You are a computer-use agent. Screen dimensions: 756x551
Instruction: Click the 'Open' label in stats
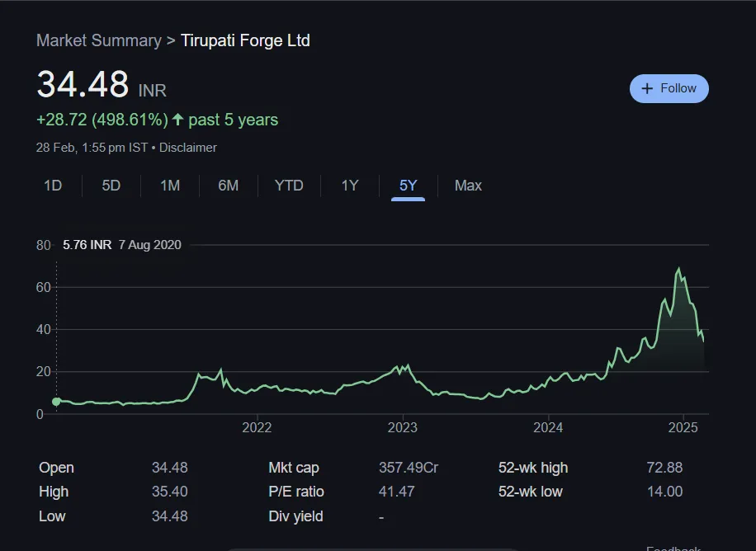point(56,468)
